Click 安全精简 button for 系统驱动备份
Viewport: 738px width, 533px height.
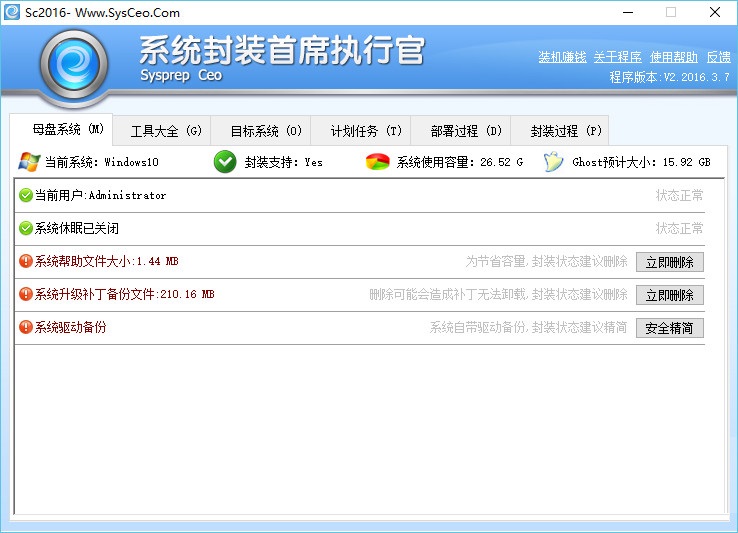670,328
